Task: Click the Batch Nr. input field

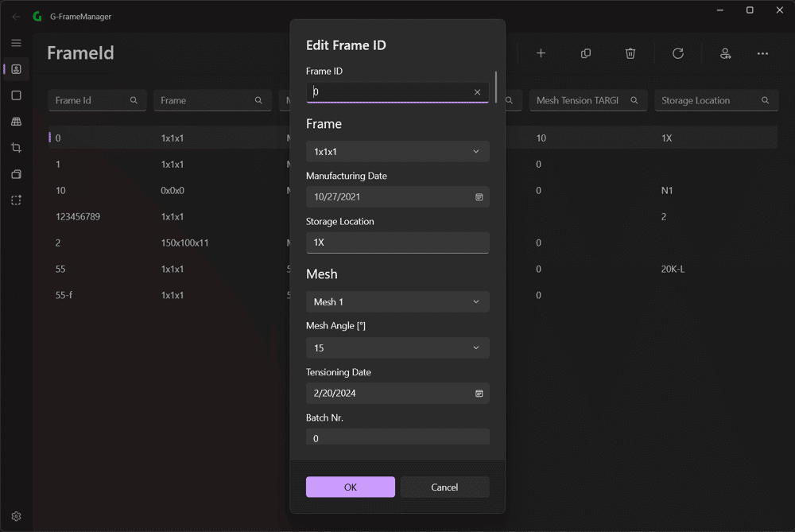Action: (397, 437)
